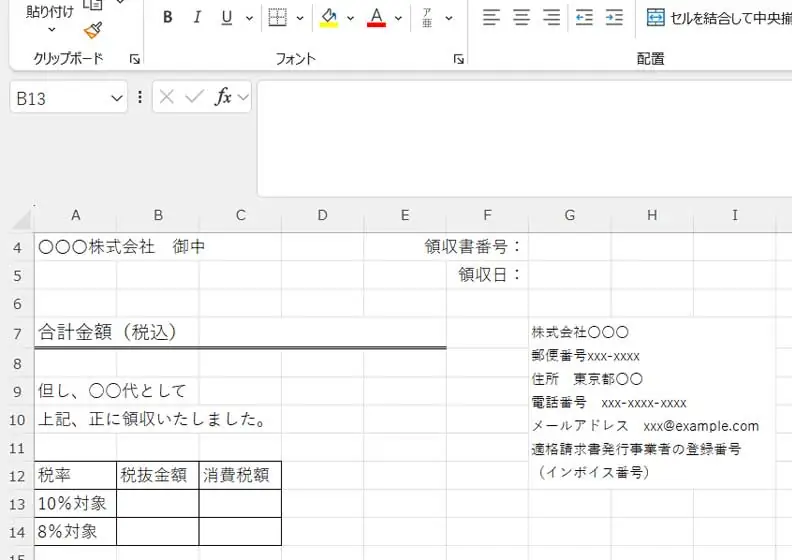This screenshot has height=560, width=792.
Task: Select 税率 header cell
Action: [x=75, y=475]
